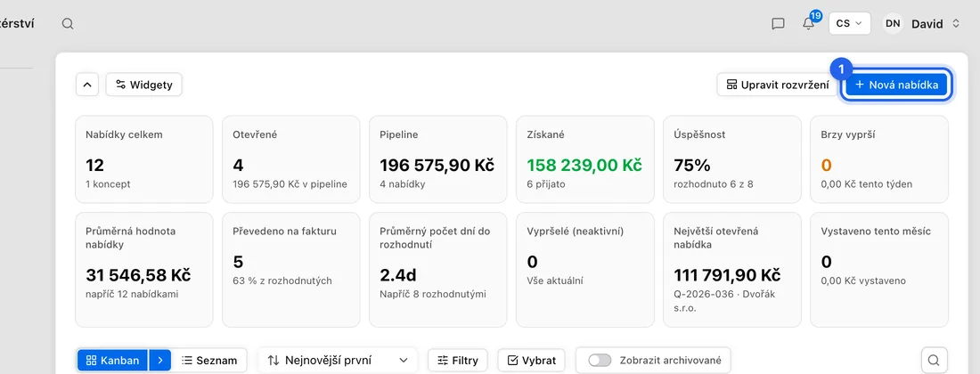980x374 pixels.
Task: Open David user account menu
Action: [935, 24]
